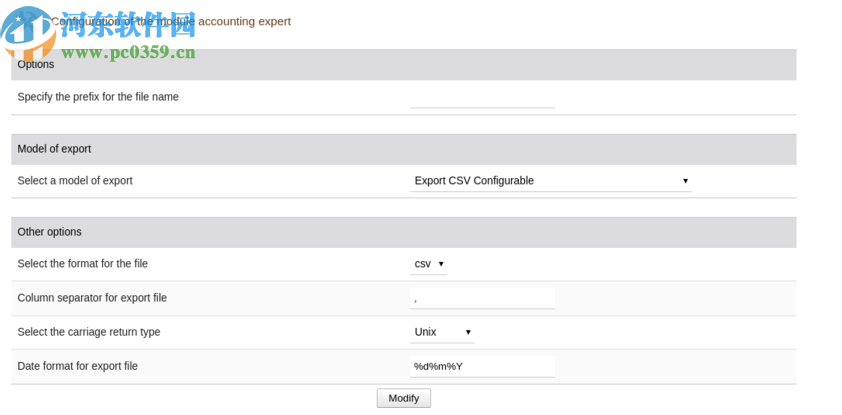Click the 'Select a model of export' label
Screen dimensions: 842x415
click(75, 181)
